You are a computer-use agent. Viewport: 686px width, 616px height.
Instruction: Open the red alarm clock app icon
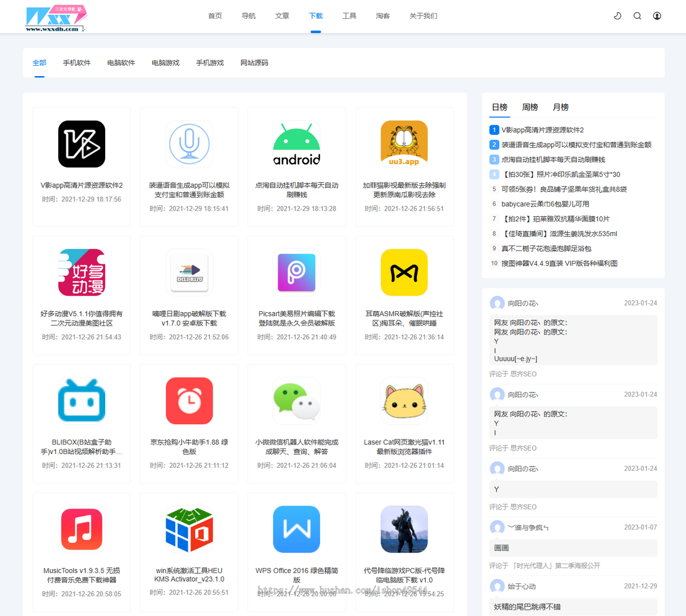point(189,401)
